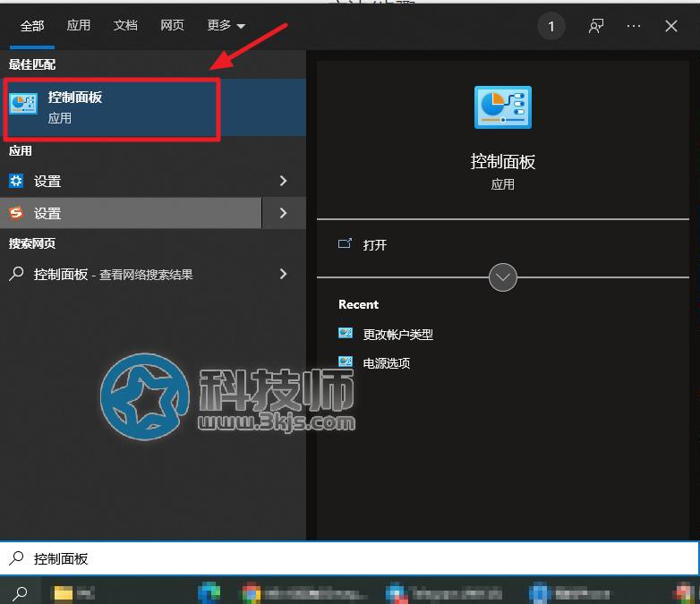Screen dimensions: 700x604
Task: Open recent item 电源选项
Action: [x=386, y=362]
